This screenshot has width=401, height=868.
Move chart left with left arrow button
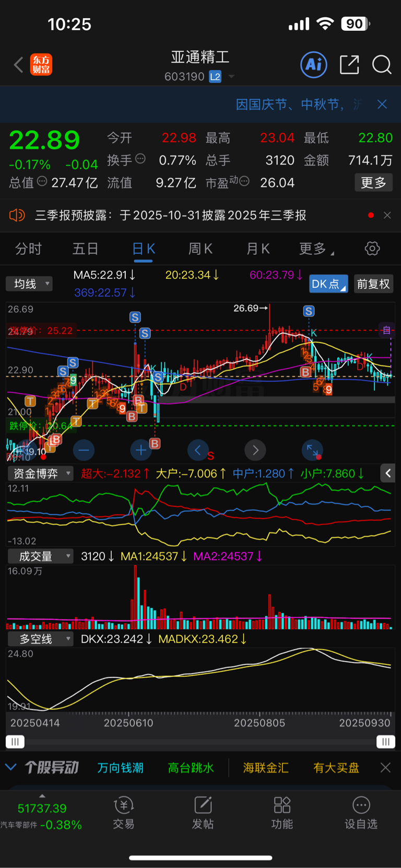(x=197, y=450)
